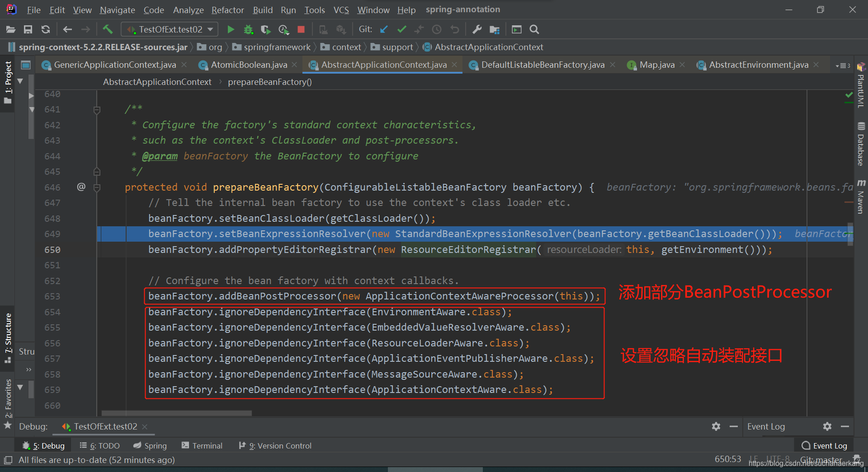Viewport: 868px width, 472px height.
Task: Run with coverage shield icon
Action: point(266,29)
